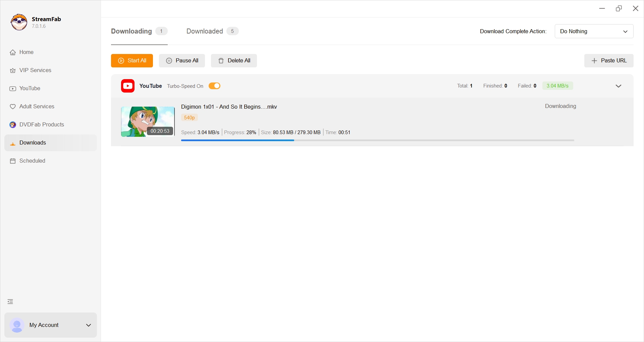This screenshot has height=342, width=644.
Task: Open the Downloading tab
Action: point(130,31)
